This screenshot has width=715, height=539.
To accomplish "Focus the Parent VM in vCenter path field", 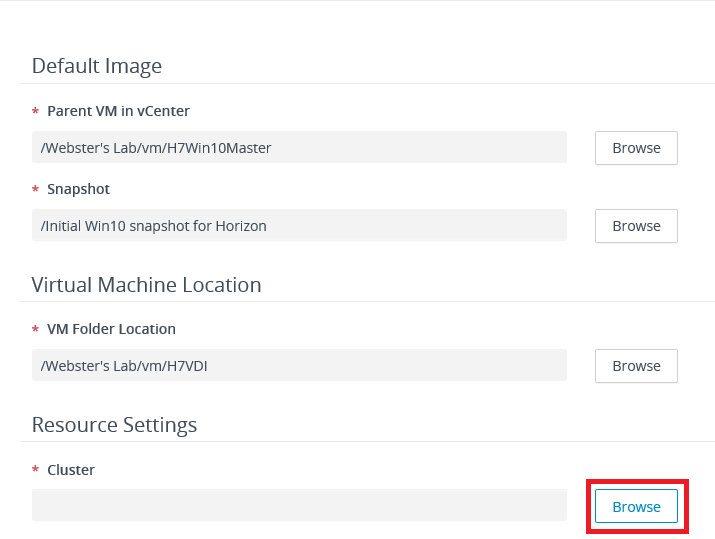I will 299,148.
